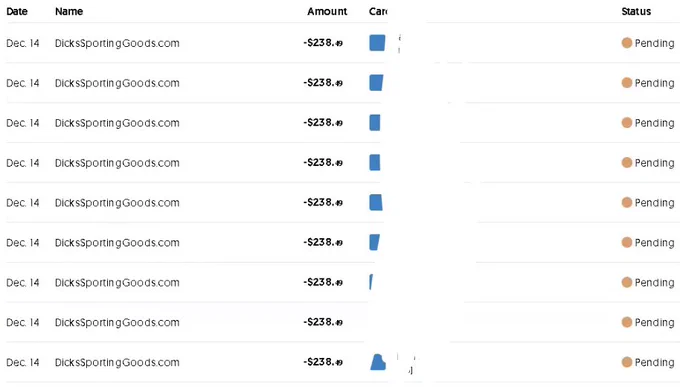Click the Dec. 14 date in the third row
Image resolution: width=680 pixels, height=387 pixels.
23,123
